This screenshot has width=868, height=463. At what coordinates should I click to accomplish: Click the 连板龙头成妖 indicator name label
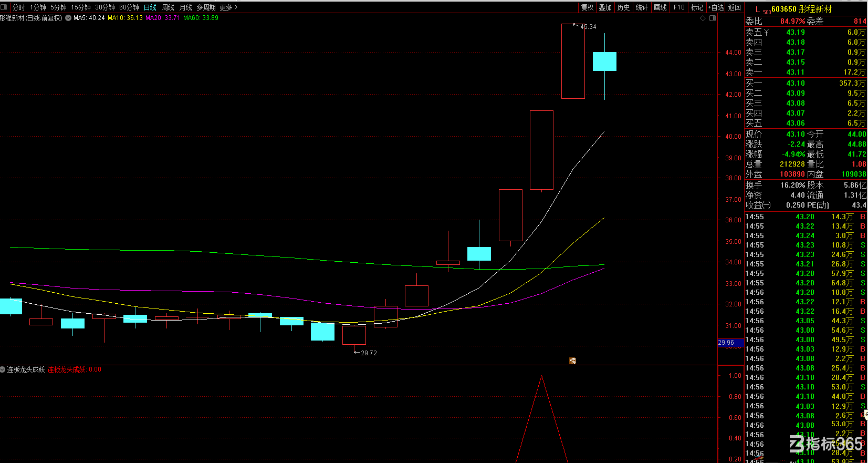tap(26, 369)
